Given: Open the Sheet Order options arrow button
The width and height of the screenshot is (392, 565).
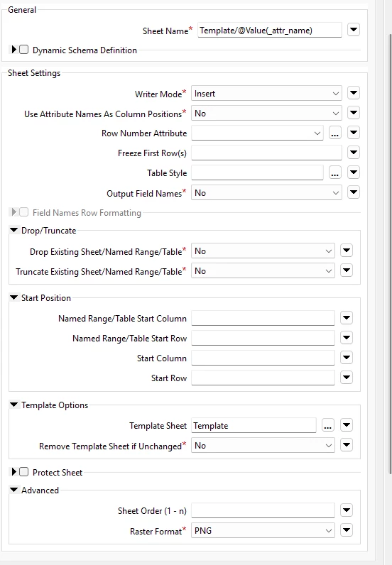Looking at the screenshot, I should click(347, 510).
